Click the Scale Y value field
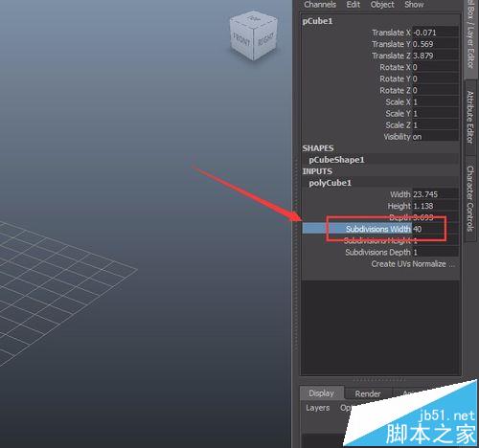The height and width of the screenshot is (448, 479). [435, 114]
